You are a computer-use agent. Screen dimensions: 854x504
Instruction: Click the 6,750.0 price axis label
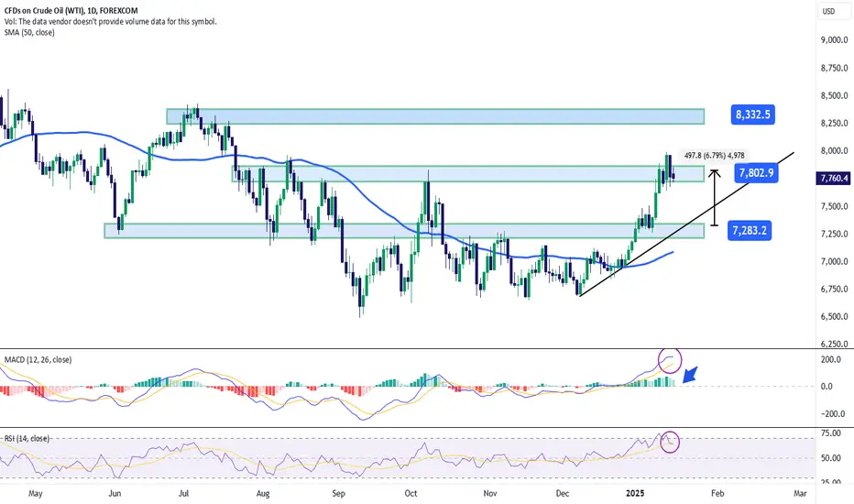[835, 290]
